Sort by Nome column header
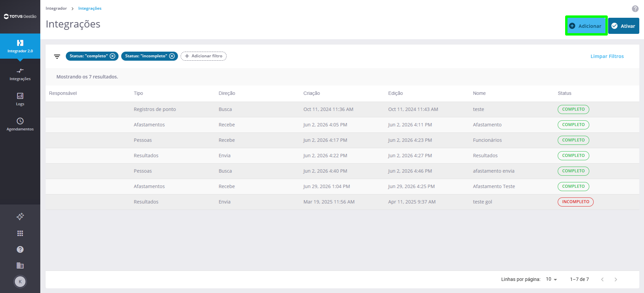 pyautogui.click(x=479, y=93)
